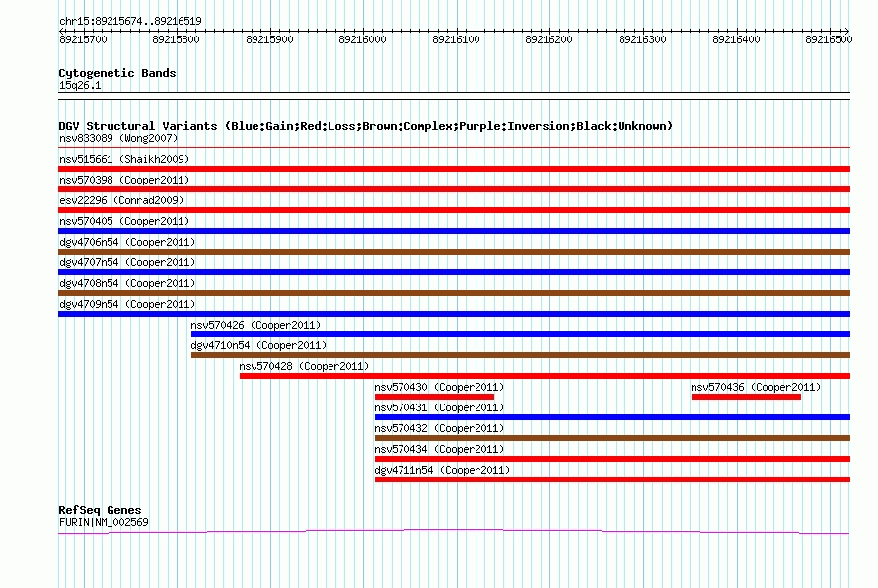Click ruler position 89216200

coord(549,39)
